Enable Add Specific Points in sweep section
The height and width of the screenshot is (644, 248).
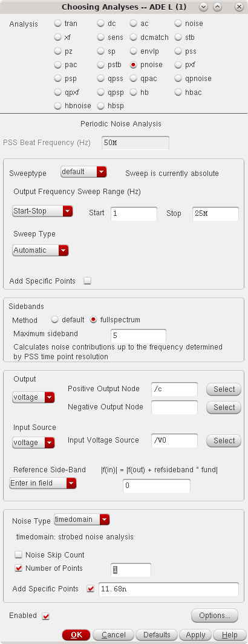(x=87, y=281)
